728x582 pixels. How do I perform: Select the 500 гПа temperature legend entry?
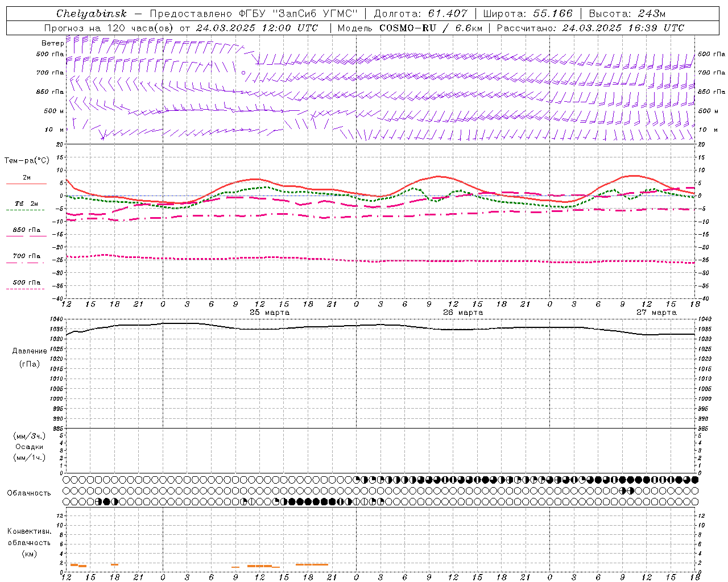click(x=27, y=282)
